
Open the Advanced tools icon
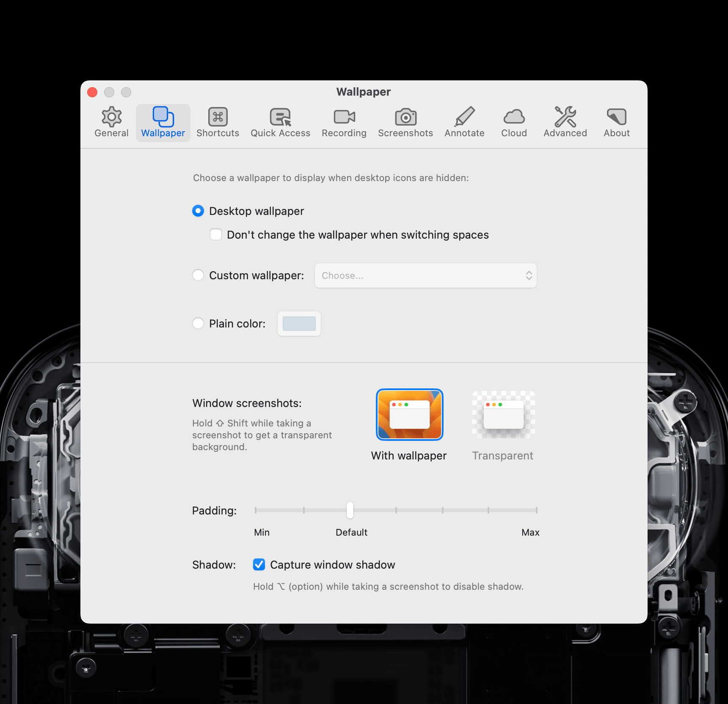coord(565,117)
